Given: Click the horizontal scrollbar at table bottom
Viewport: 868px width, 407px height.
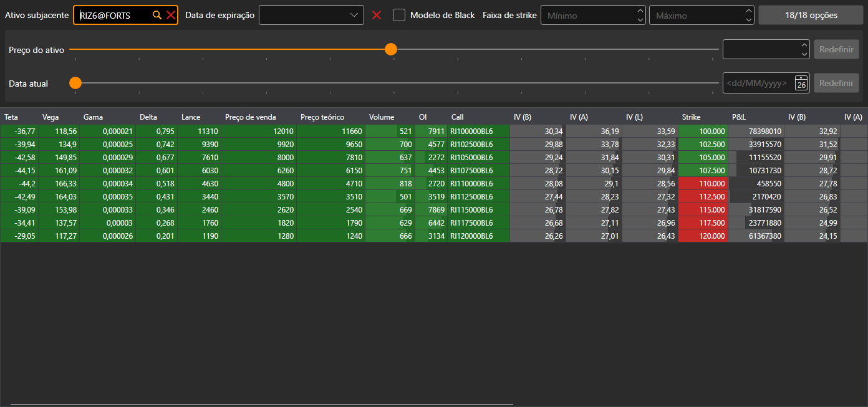Looking at the screenshot, I should (262, 404).
